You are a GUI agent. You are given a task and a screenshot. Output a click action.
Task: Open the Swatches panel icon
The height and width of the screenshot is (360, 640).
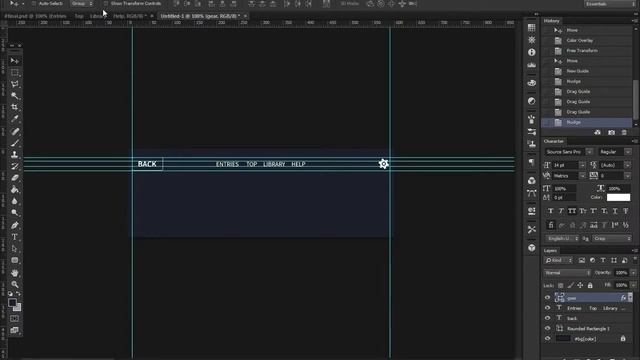[x=531, y=27]
